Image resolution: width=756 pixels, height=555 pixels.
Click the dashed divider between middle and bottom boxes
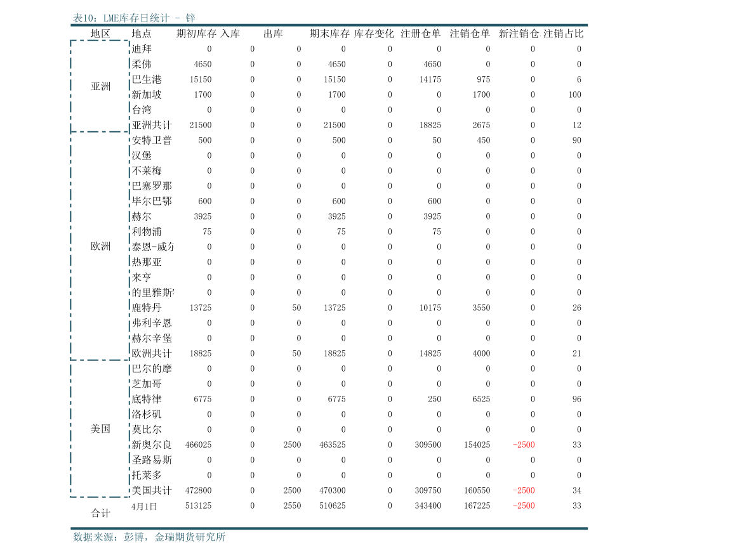click(100, 360)
